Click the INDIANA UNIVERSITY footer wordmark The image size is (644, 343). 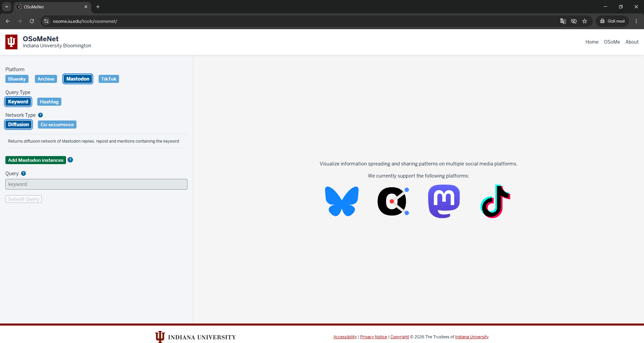[202, 337]
